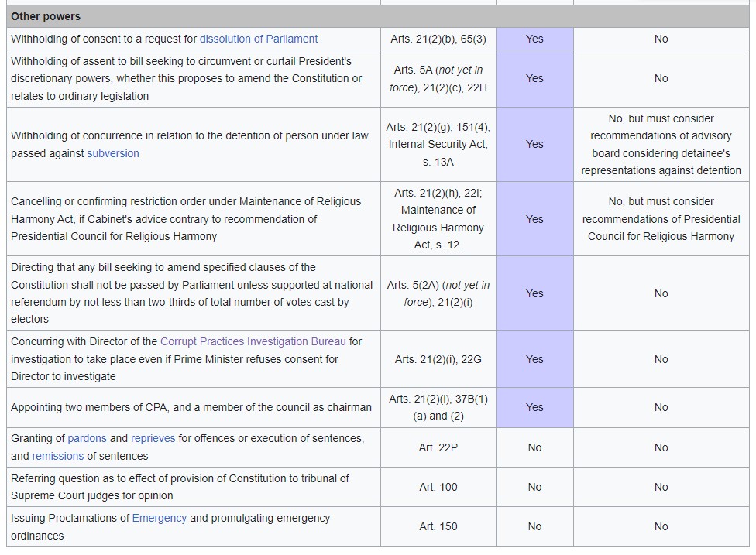Select the Art. 22P cell
The width and height of the screenshot is (756, 555).
click(438, 447)
